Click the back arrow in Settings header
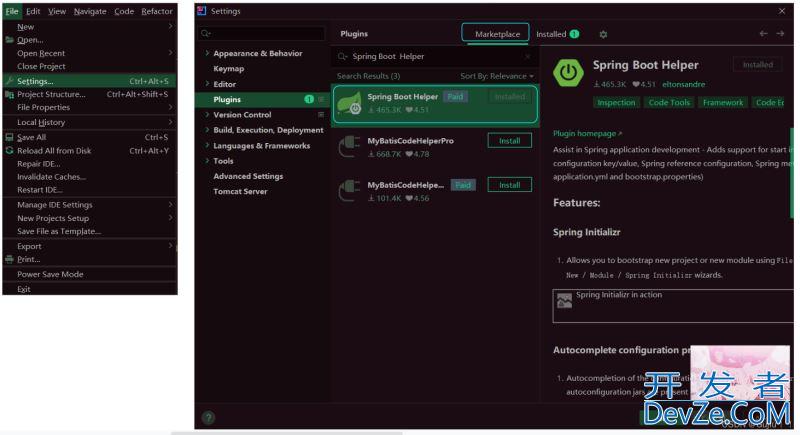800x435 pixels. click(763, 33)
